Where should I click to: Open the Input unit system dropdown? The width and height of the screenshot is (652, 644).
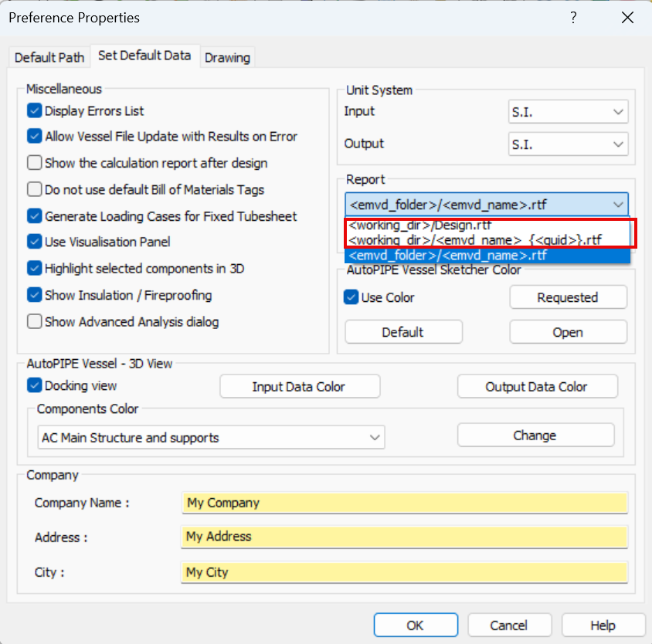tap(568, 111)
